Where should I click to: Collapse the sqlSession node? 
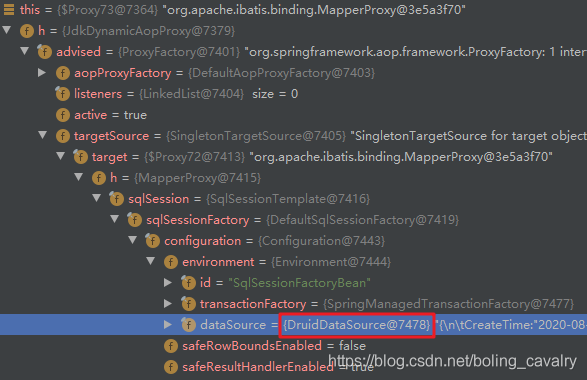(97, 198)
